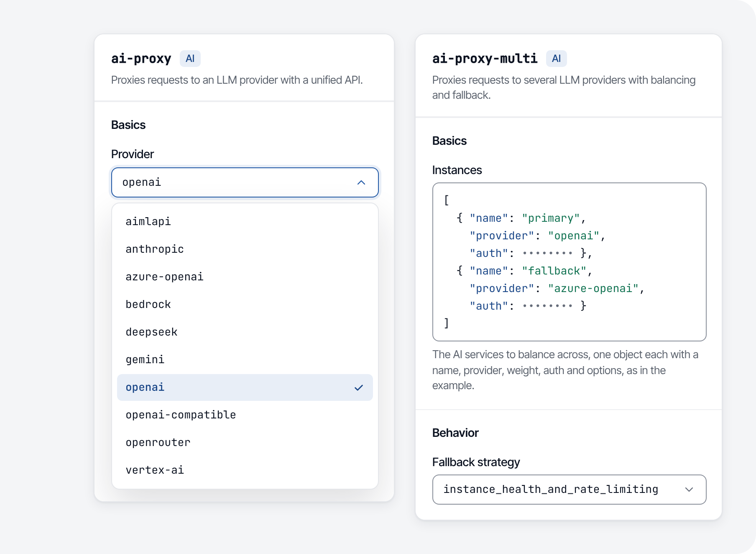Image resolution: width=756 pixels, height=554 pixels.
Task: Click the AI badge next to ai-proxy
Action: pos(190,59)
